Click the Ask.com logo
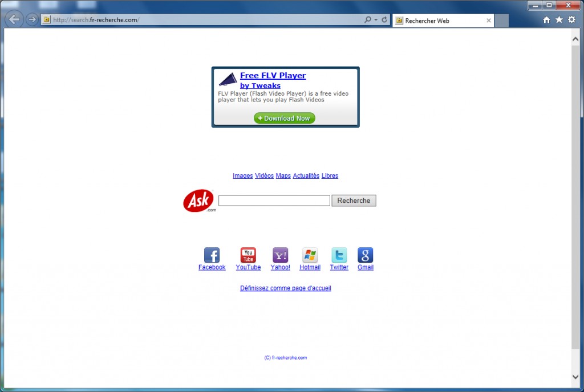This screenshot has height=392, width=584. point(199,201)
